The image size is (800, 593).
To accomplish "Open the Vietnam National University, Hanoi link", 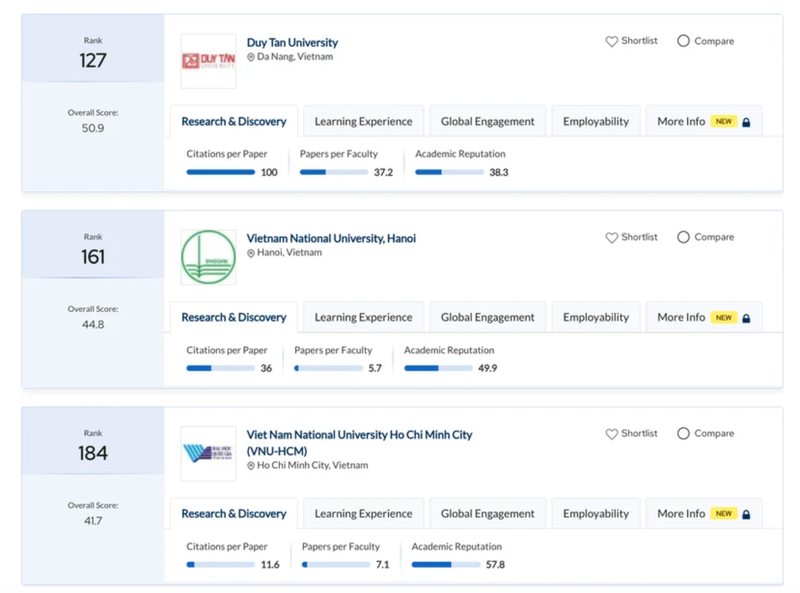I will coord(331,238).
